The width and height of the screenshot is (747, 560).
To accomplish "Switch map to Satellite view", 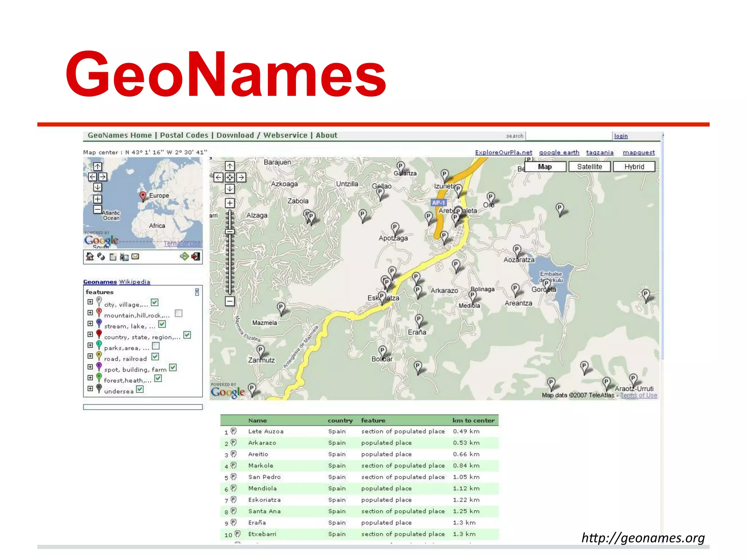I will (x=589, y=167).
